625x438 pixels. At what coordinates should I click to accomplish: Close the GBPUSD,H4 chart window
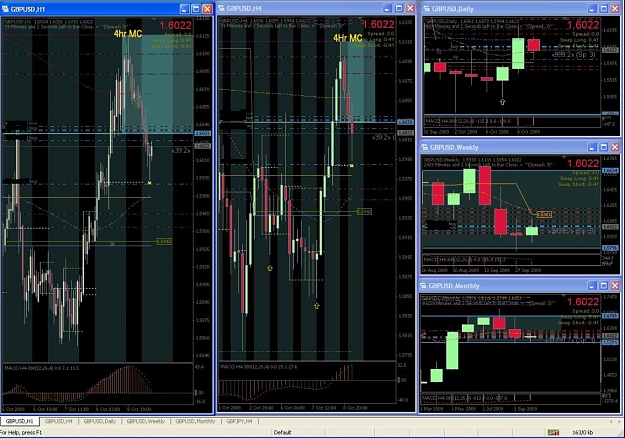pyautogui.click(x=410, y=8)
